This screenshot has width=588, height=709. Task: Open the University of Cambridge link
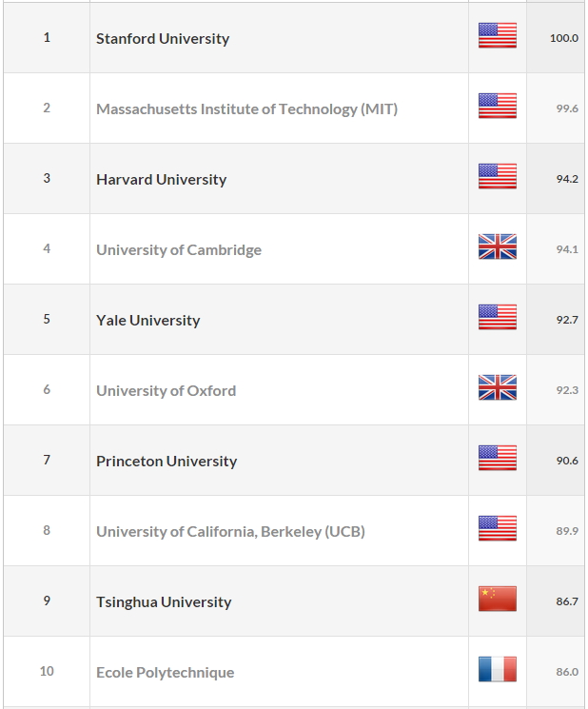point(179,250)
